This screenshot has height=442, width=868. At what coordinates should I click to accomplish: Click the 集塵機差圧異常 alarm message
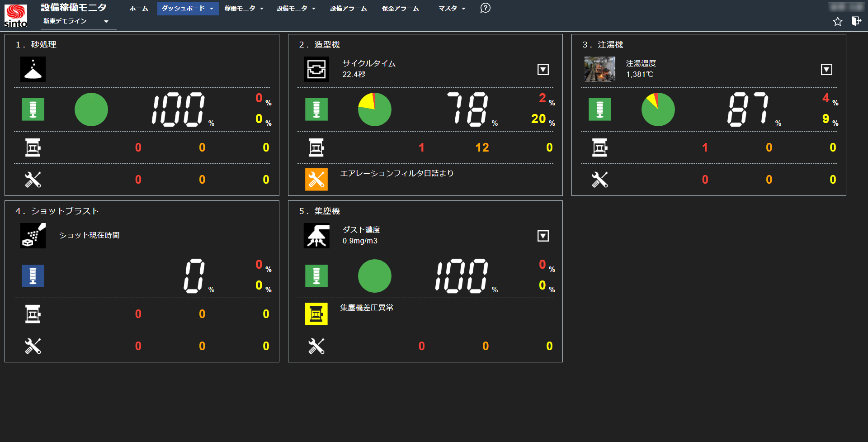tap(367, 308)
